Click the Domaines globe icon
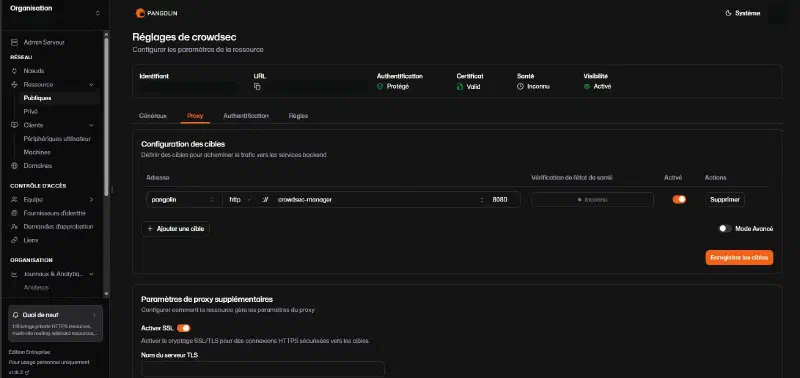Image resolution: width=800 pixels, height=378 pixels. point(14,166)
